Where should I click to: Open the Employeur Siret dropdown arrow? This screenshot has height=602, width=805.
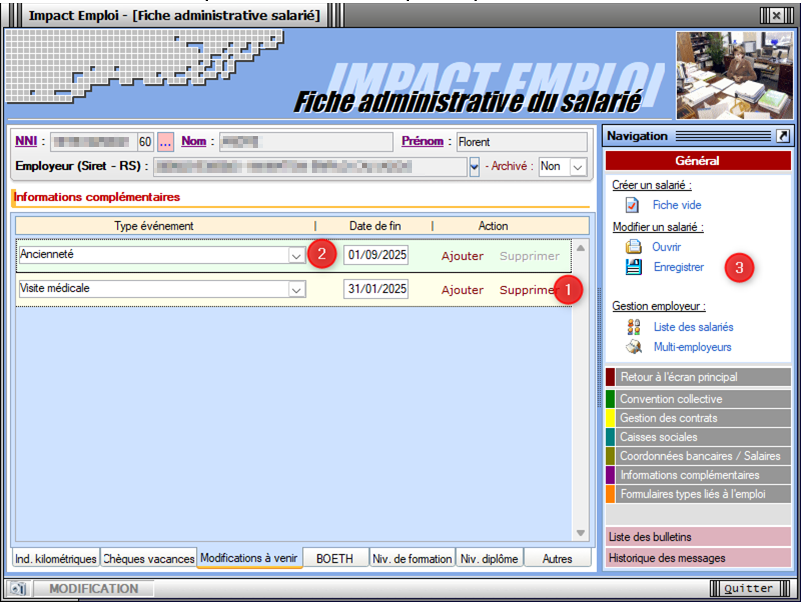click(x=474, y=167)
